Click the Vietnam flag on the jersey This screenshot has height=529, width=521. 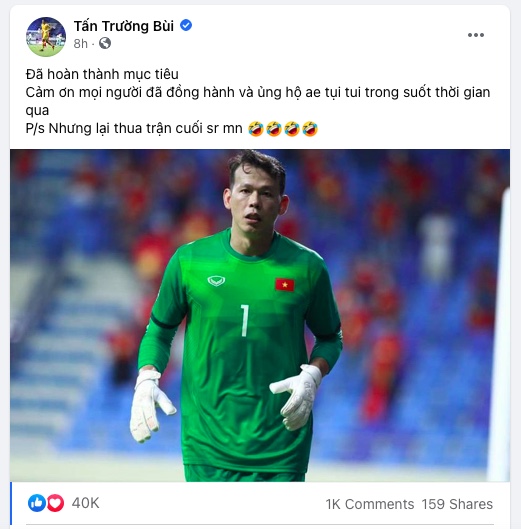tap(284, 285)
